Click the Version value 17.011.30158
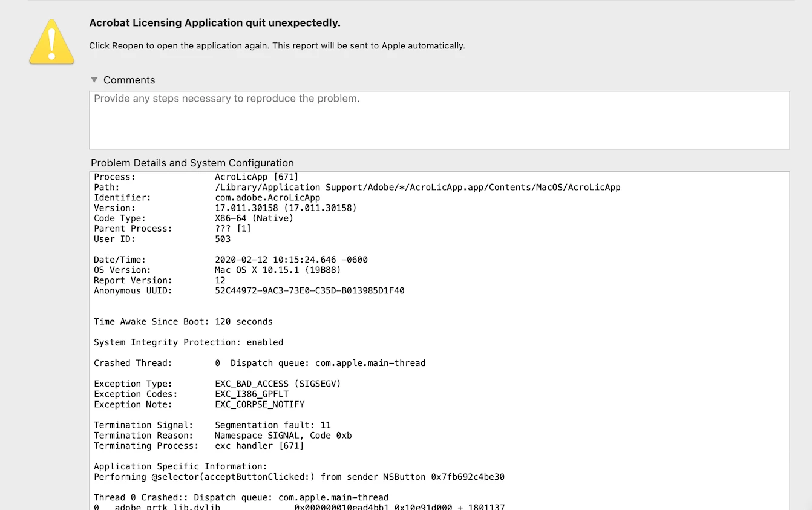 pyautogui.click(x=286, y=208)
